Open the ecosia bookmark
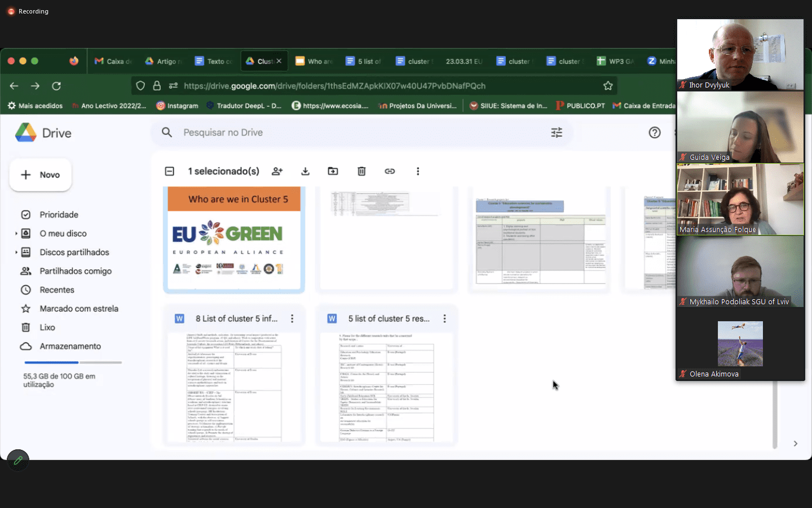Screen dimensions: 812x508 330,106
